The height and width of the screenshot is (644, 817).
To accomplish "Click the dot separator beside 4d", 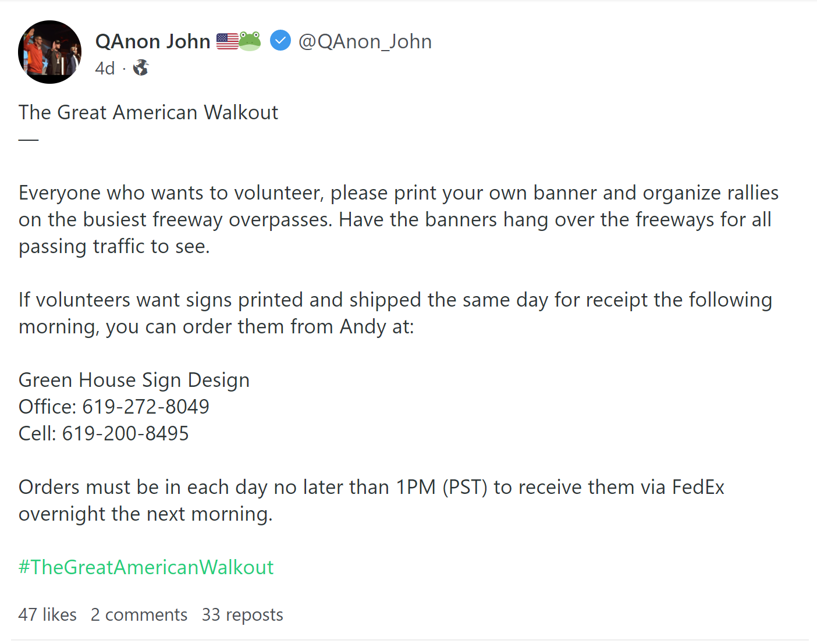I will [123, 69].
